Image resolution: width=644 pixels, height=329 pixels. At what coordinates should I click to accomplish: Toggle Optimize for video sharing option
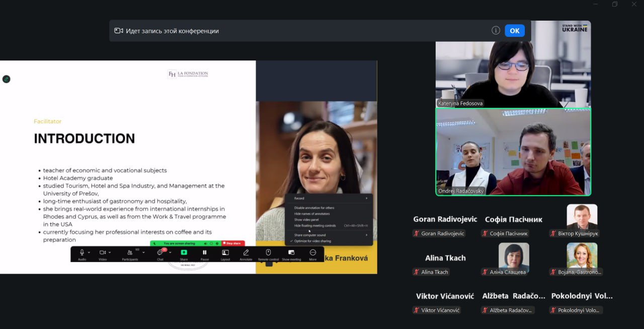tap(312, 241)
